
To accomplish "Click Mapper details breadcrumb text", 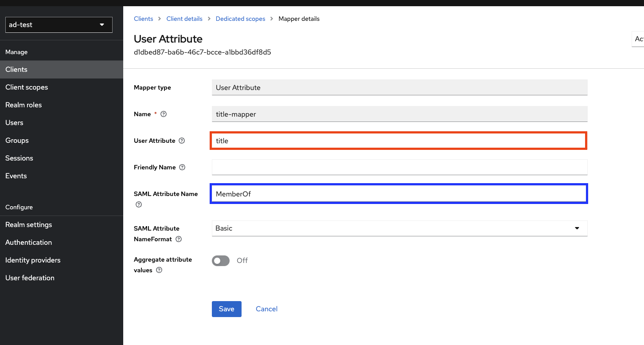I will [x=299, y=19].
